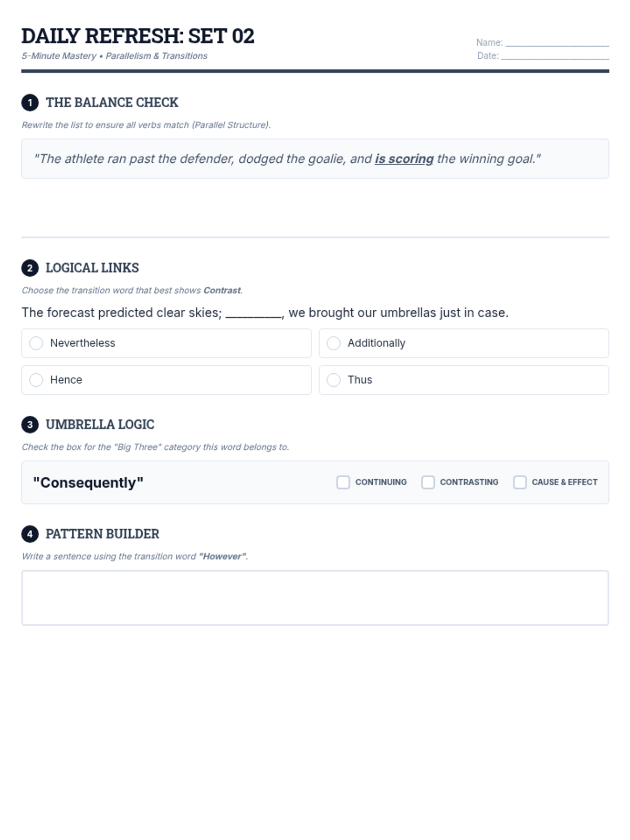
Task: Click the number 4 section badge
Action: 30,534
